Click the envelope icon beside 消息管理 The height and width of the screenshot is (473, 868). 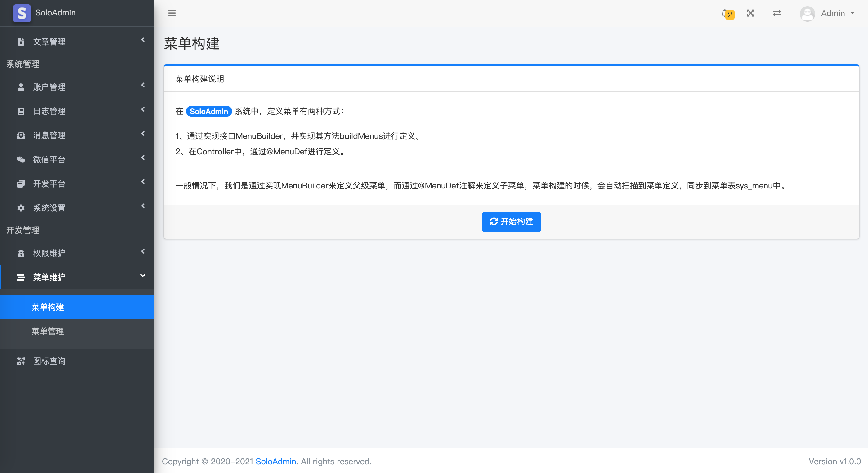point(21,135)
